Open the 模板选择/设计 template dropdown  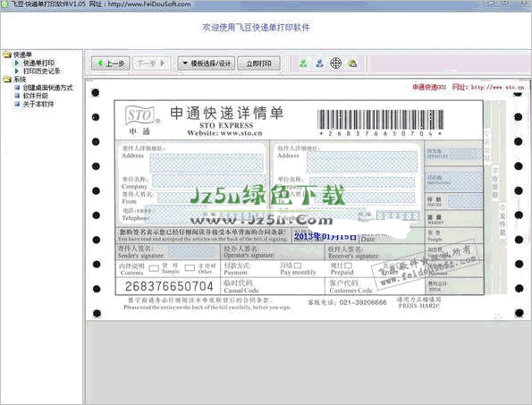[x=207, y=63]
